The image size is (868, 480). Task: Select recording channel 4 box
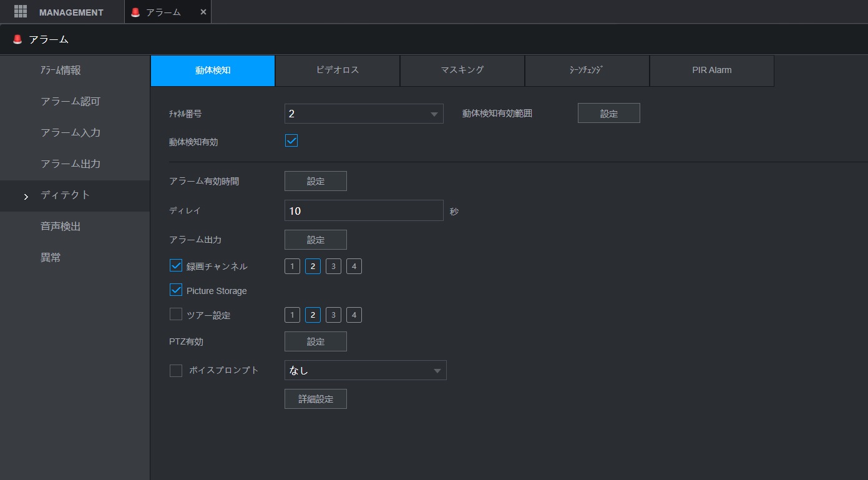(354, 267)
